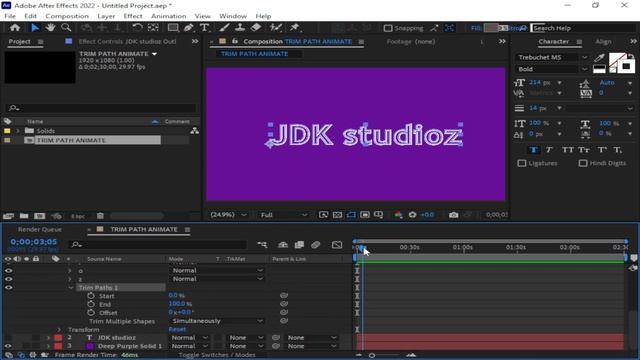The width and height of the screenshot is (640, 360).
Task: Open the Composition menu
Action: point(67,16)
